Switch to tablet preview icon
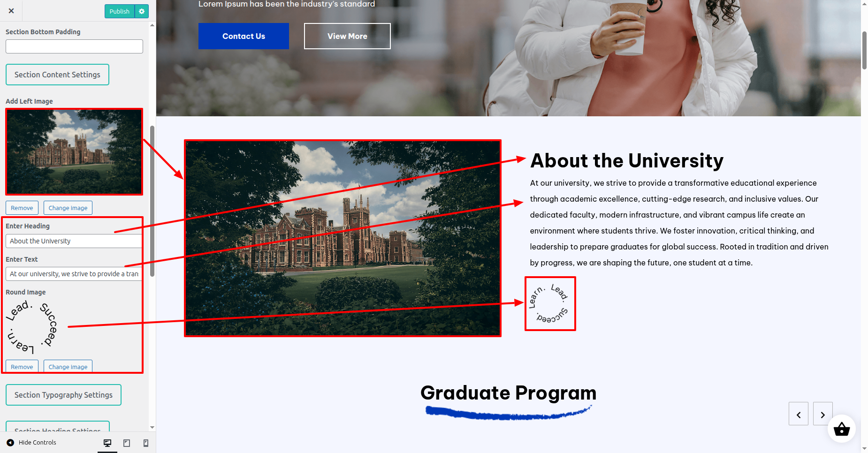The height and width of the screenshot is (453, 868). tap(127, 443)
